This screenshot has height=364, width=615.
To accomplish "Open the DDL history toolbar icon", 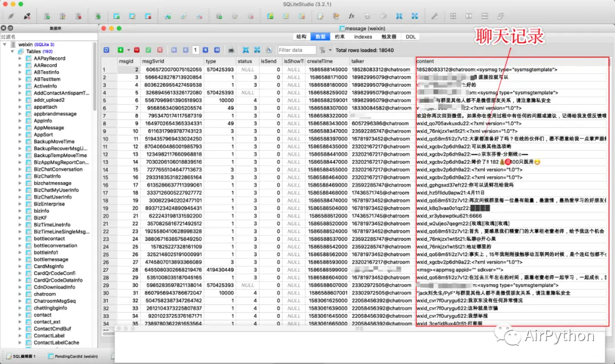I will [336, 16].
